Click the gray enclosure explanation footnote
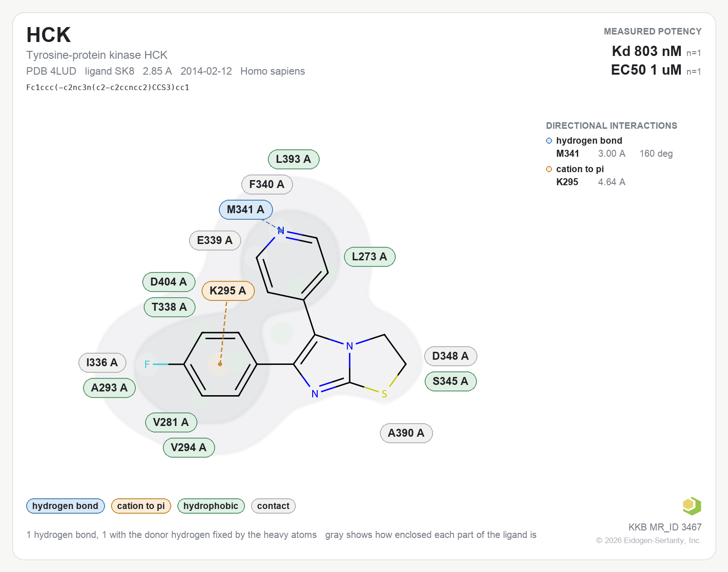728x572 pixels. [x=431, y=535]
